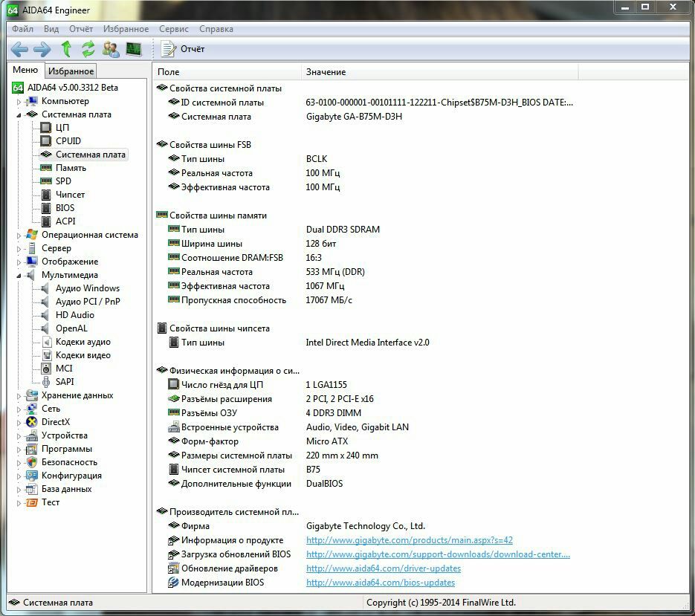Click the OpenAL speaker icon

pyautogui.click(x=45, y=328)
